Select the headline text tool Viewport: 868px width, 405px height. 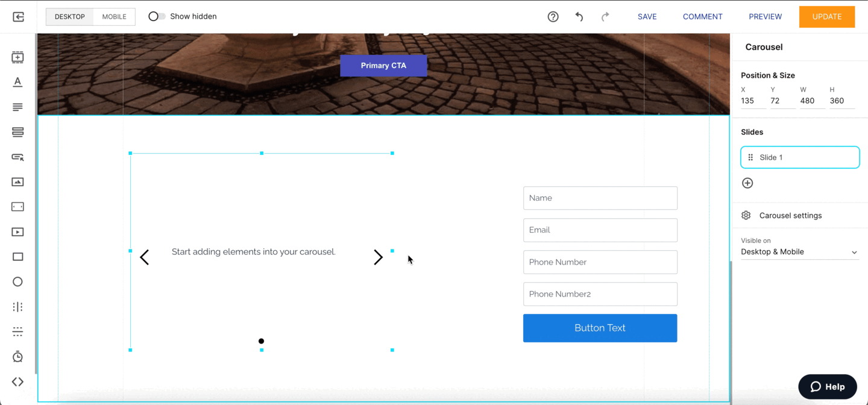pos(17,82)
